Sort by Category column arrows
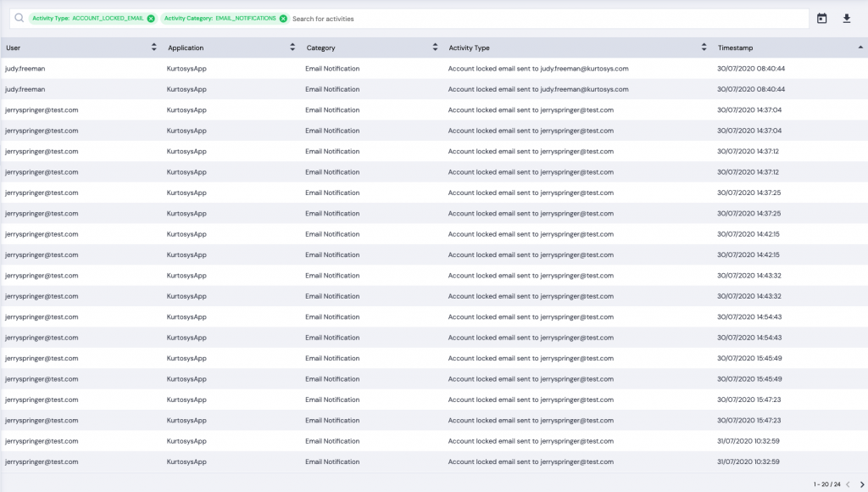Viewport: 868px width, 492px height. pyautogui.click(x=435, y=48)
